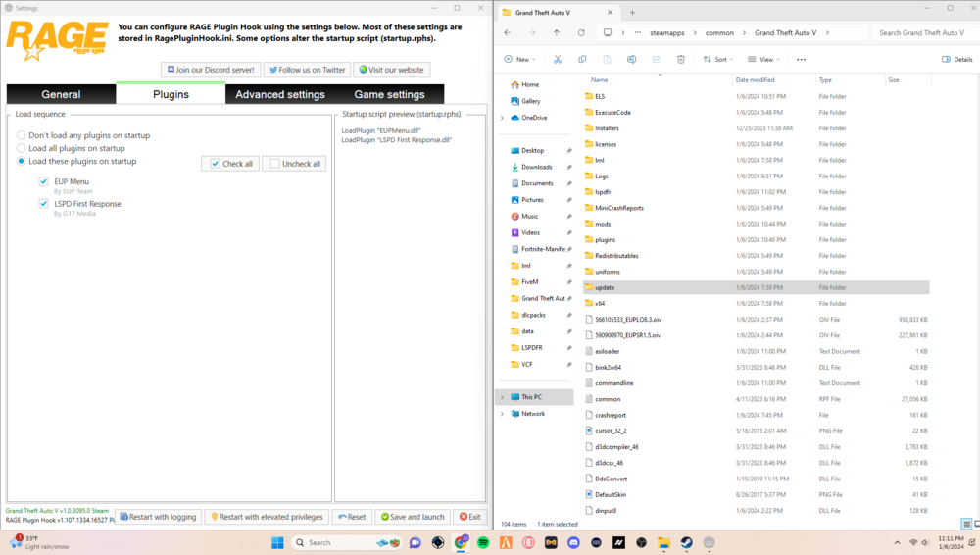This screenshot has height=555, width=980.
Task: Open the pinned Downloads folder in sidebar
Action: (536, 167)
